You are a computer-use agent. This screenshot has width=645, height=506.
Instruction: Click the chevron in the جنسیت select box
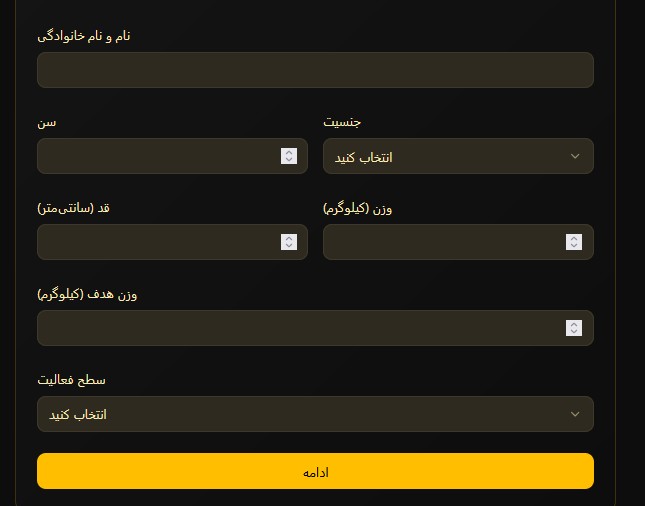click(574, 157)
